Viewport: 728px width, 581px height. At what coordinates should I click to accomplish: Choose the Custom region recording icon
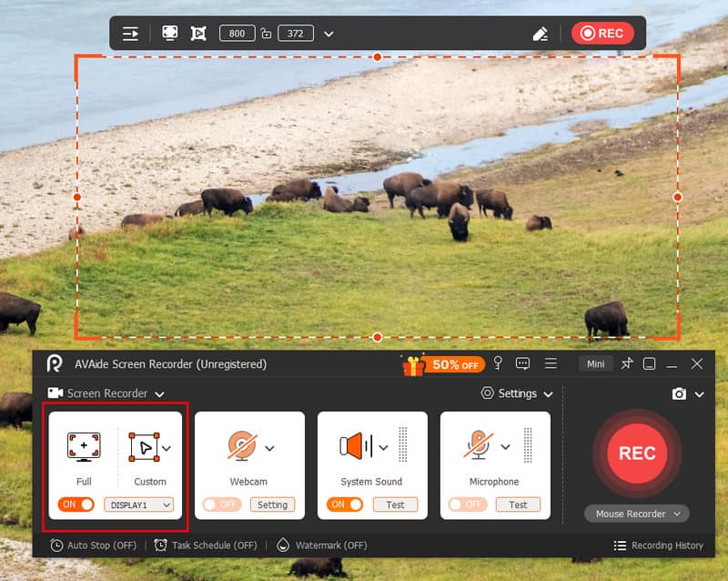coord(144,447)
